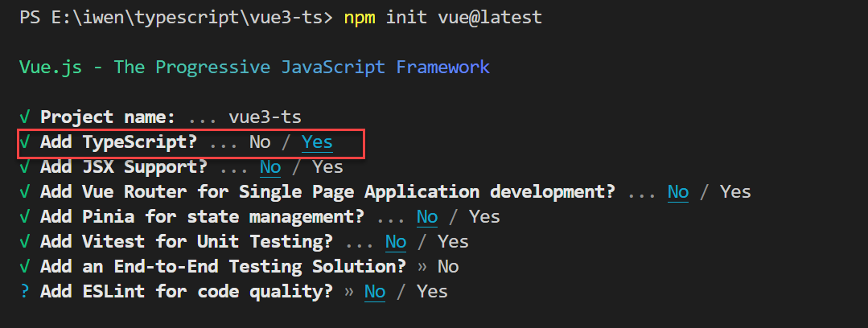868x328 pixels.
Task: Click the Vue.js Progressive JavaScript Framework heading
Action: 254,67
